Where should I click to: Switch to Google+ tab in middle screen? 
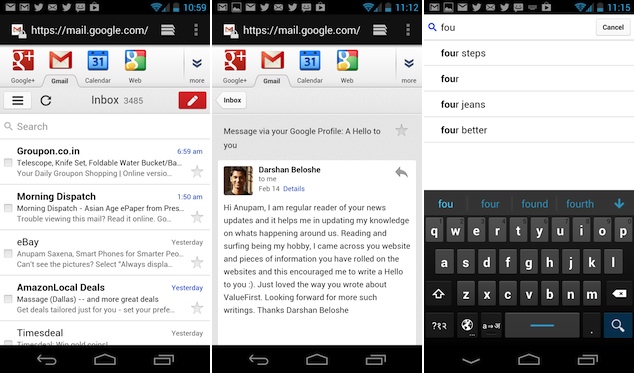235,66
